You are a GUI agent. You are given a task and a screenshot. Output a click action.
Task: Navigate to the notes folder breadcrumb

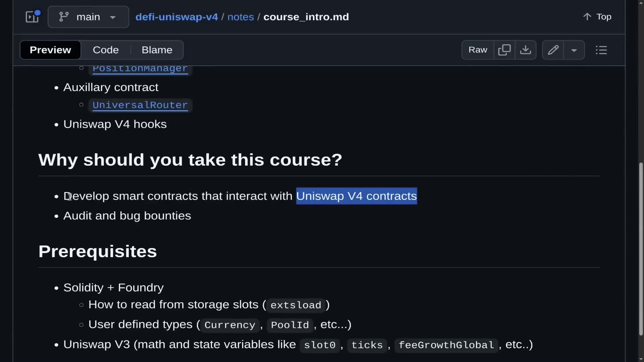(x=240, y=17)
